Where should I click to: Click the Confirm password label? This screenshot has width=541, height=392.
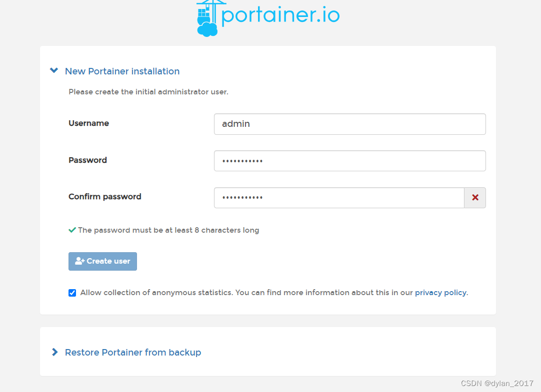105,197
